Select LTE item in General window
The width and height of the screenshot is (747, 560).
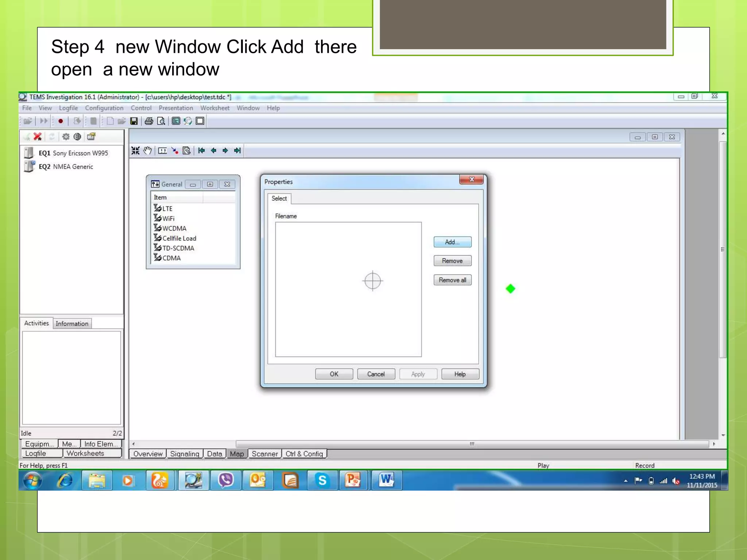click(163, 208)
